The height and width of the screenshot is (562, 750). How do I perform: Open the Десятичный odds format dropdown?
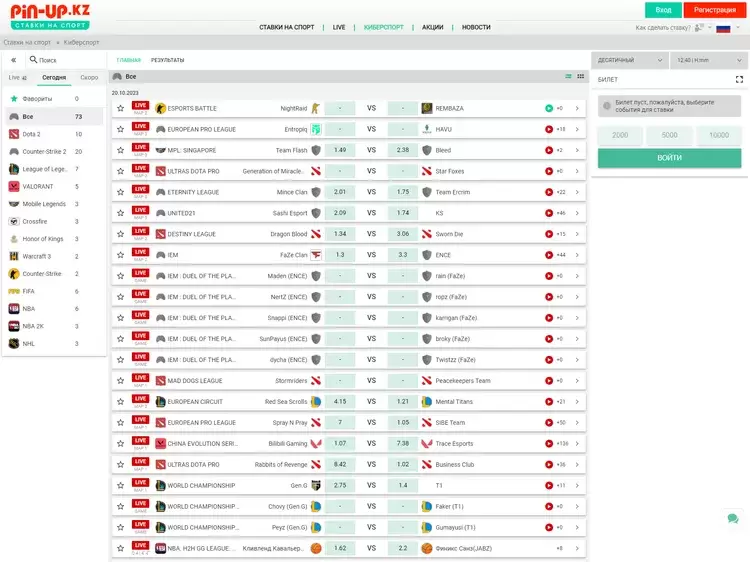tap(629, 60)
